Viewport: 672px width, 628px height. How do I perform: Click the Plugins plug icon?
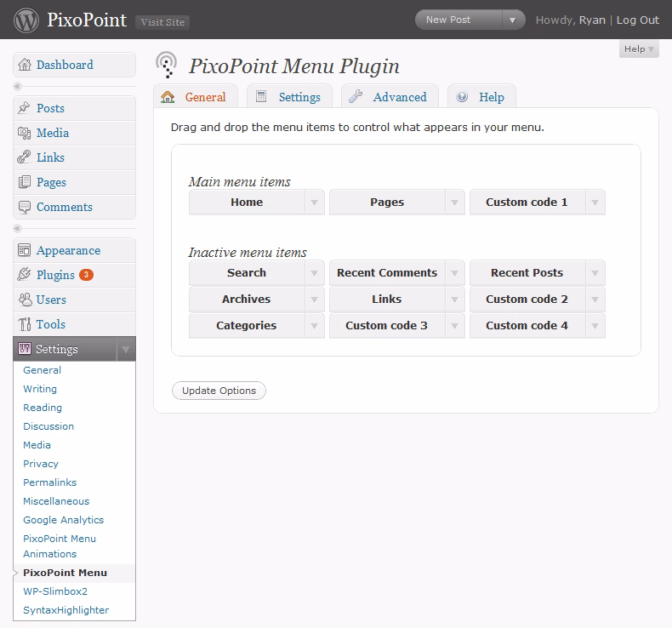click(24, 274)
